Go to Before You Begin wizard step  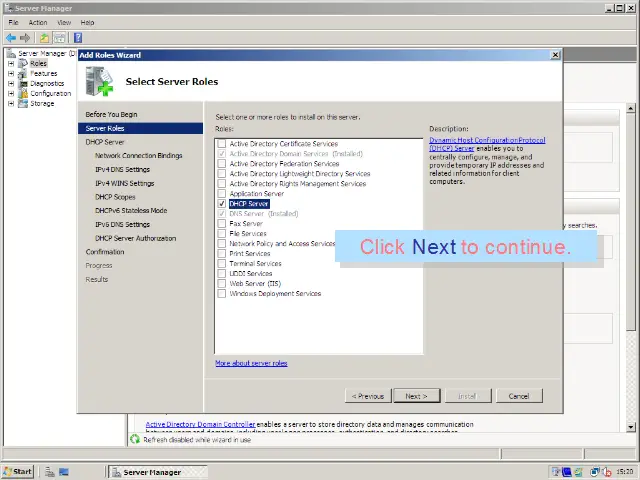pyautogui.click(x=111, y=114)
